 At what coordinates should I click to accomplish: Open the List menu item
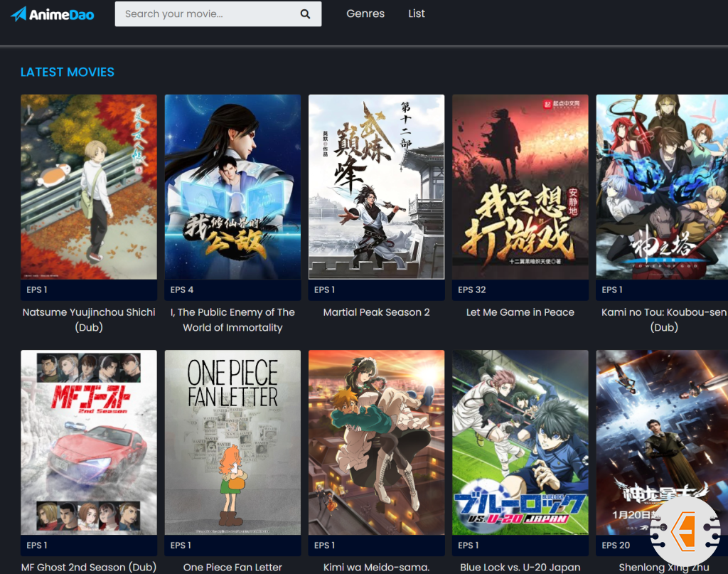tap(417, 14)
